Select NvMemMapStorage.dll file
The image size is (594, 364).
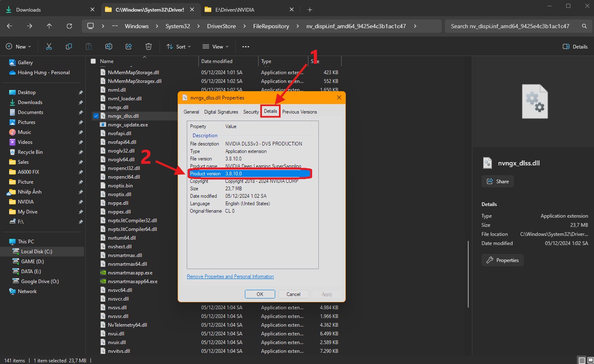click(x=133, y=73)
